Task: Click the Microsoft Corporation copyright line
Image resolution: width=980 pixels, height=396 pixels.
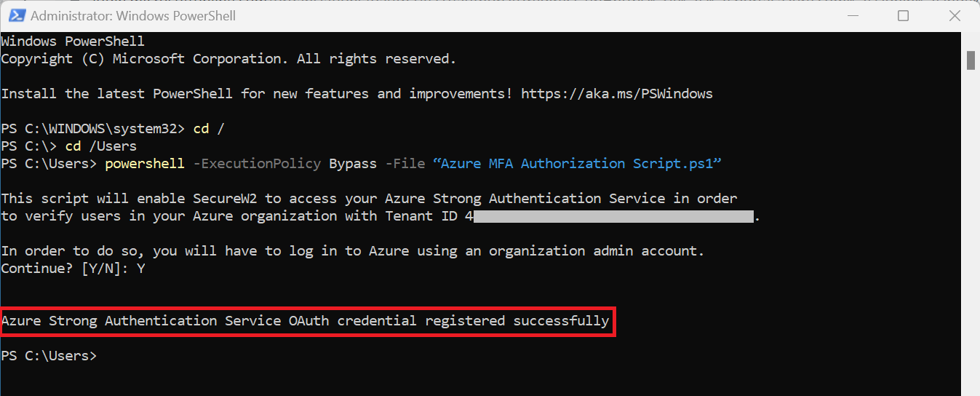Action: (x=228, y=59)
